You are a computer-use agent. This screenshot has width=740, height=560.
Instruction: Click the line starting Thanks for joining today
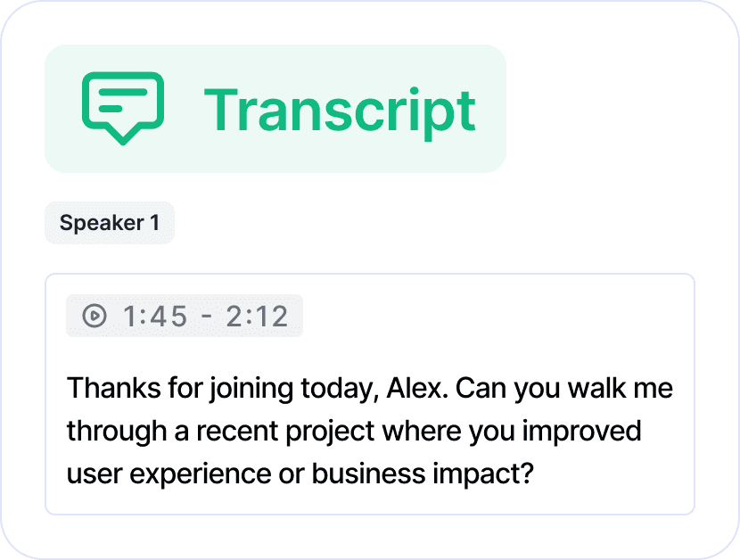[x=370, y=389]
